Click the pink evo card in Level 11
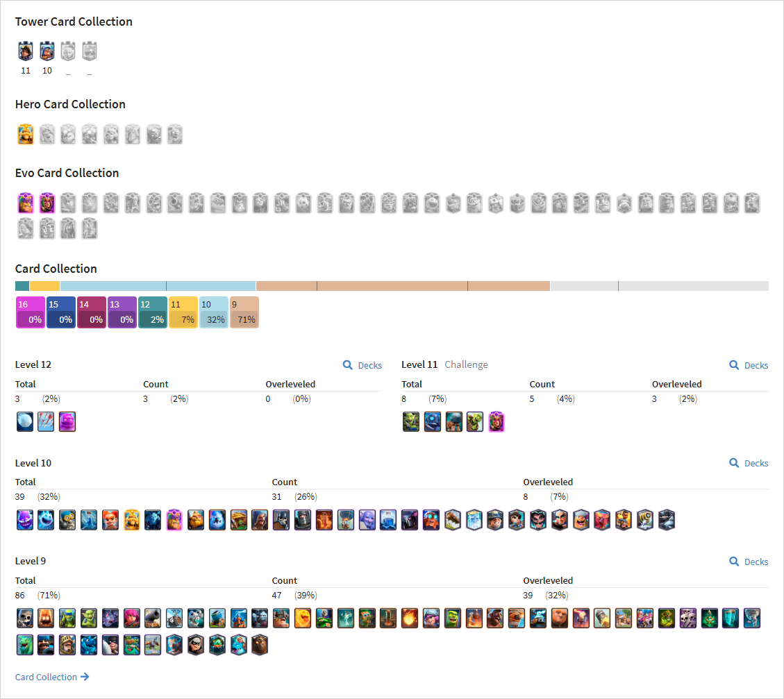Screen dimensions: 784x699 click(x=496, y=422)
